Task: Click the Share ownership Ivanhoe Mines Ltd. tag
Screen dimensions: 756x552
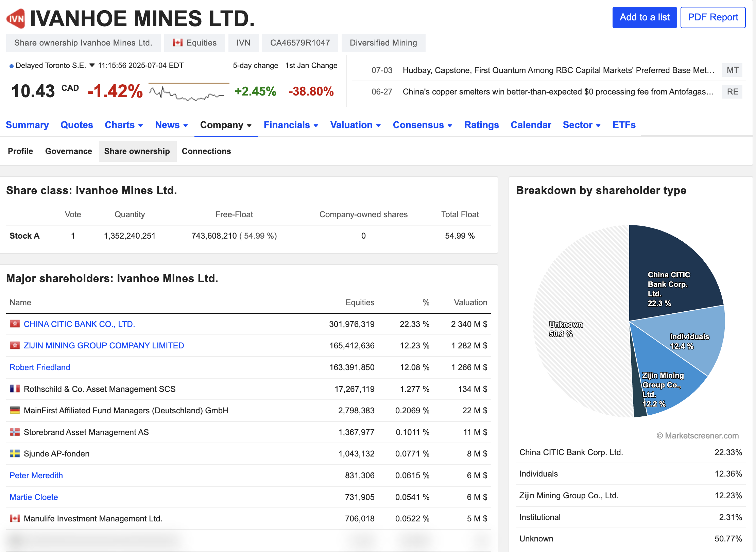Action: [x=83, y=42]
